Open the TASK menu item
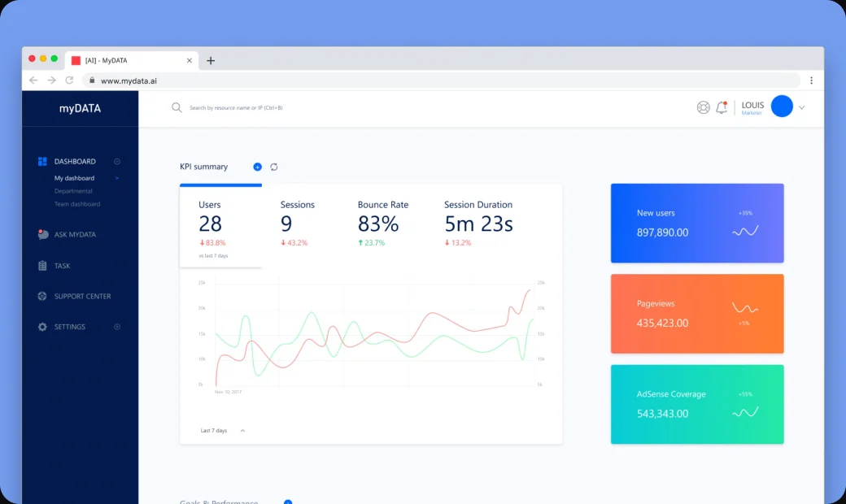 (62, 266)
